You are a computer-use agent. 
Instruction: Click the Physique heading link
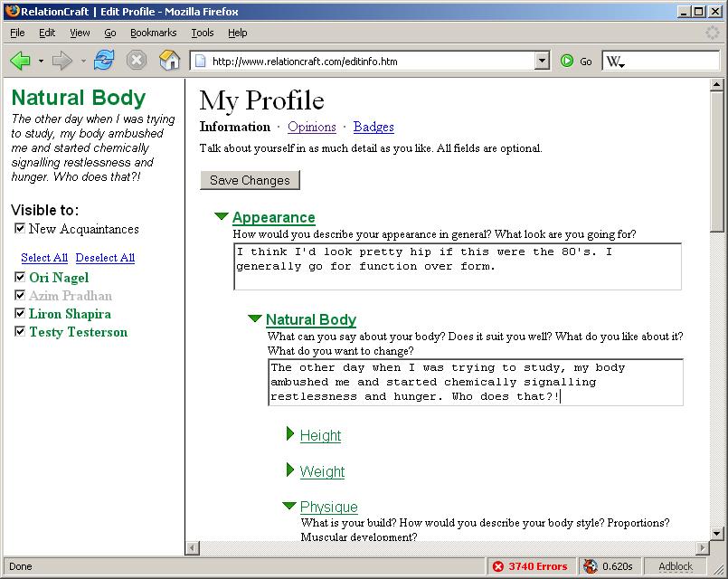[328, 507]
